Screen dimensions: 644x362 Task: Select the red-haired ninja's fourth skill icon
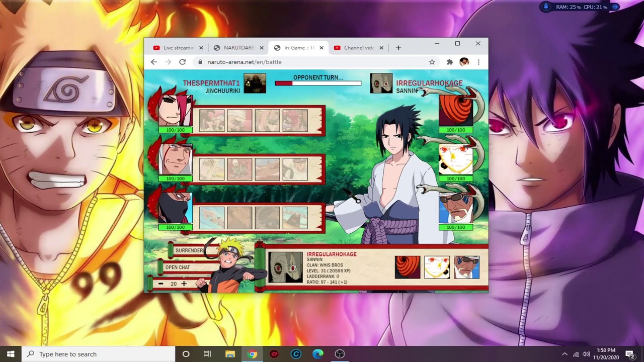295,120
